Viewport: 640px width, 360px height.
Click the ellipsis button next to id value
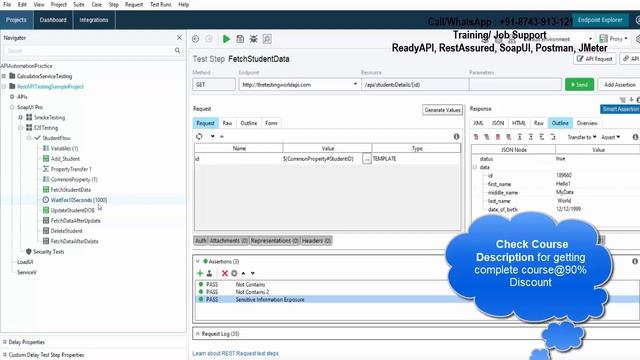367,159
